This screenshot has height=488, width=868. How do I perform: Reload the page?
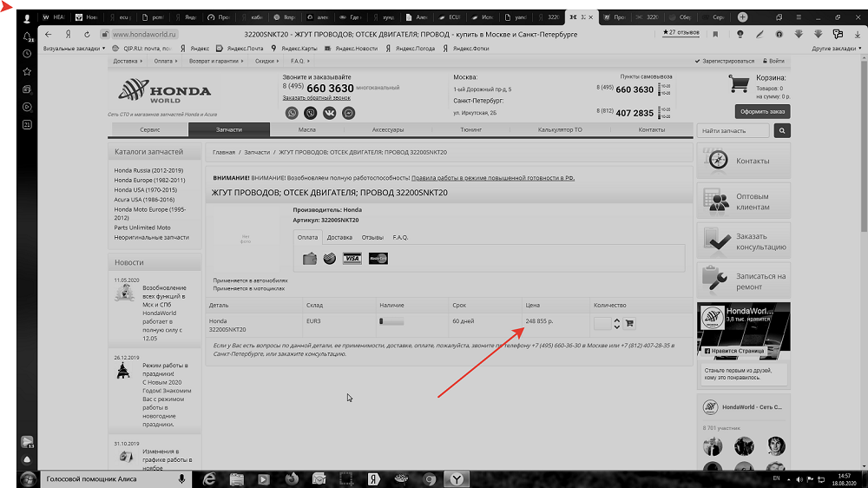[87, 35]
